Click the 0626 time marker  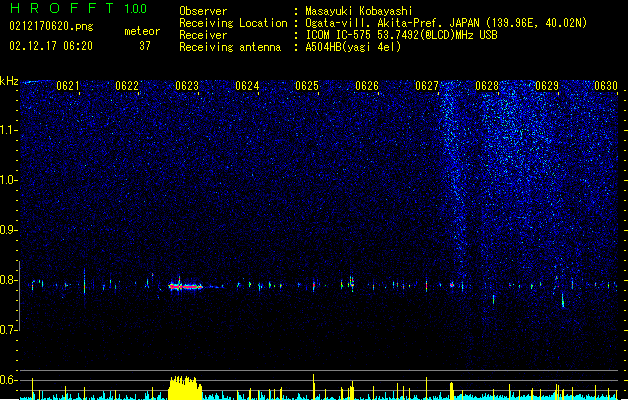click(367, 86)
